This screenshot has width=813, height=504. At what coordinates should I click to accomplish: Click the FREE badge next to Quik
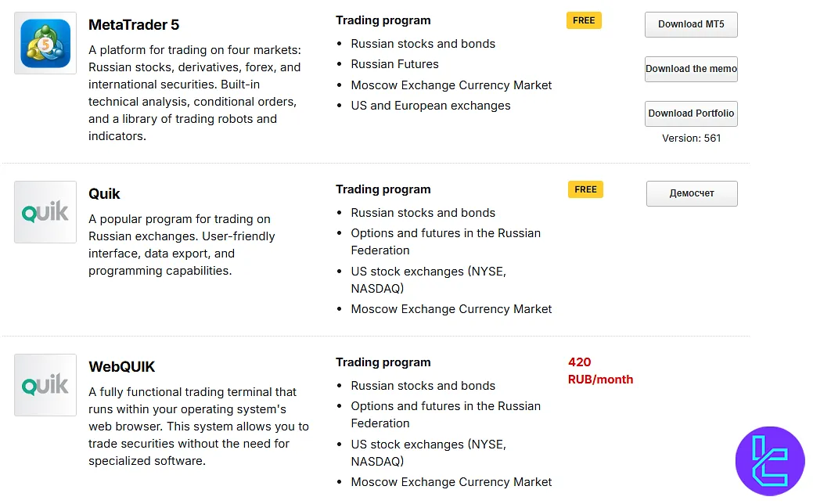point(585,189)
